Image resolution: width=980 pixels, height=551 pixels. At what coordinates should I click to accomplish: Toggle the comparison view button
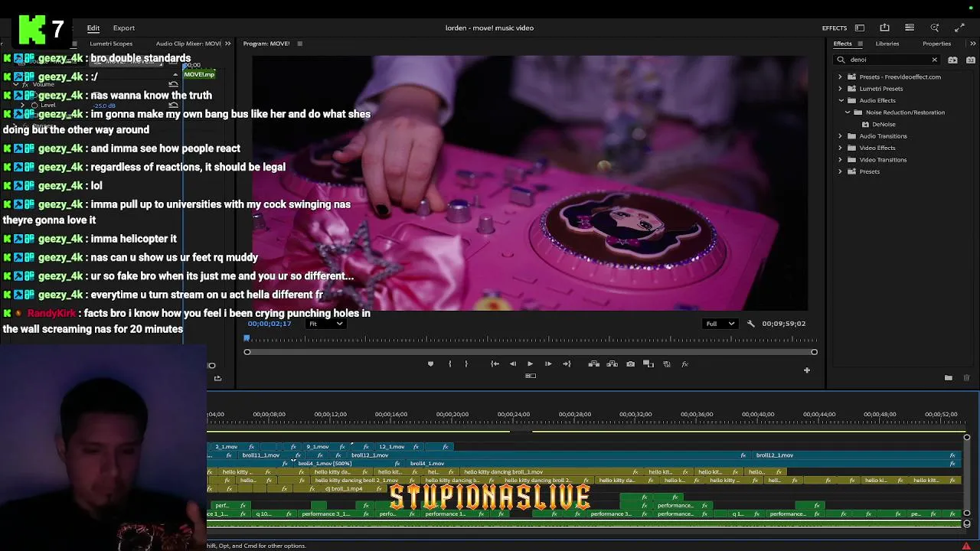pos(648,364)
